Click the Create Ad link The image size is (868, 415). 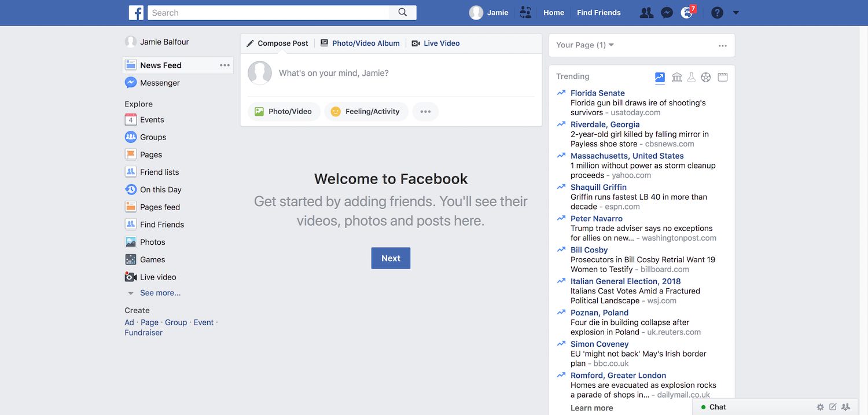[x=129, y=322]
